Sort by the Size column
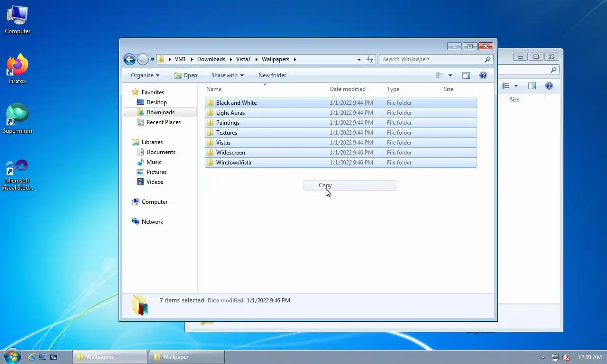The height and width of the screenshot is (364, 607). click(x=460, y=89)
